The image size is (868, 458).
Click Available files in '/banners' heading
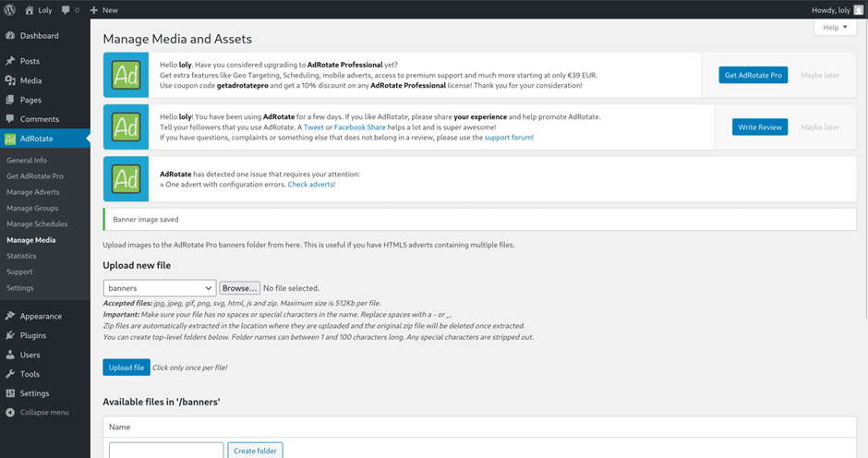tap(162, 402)
